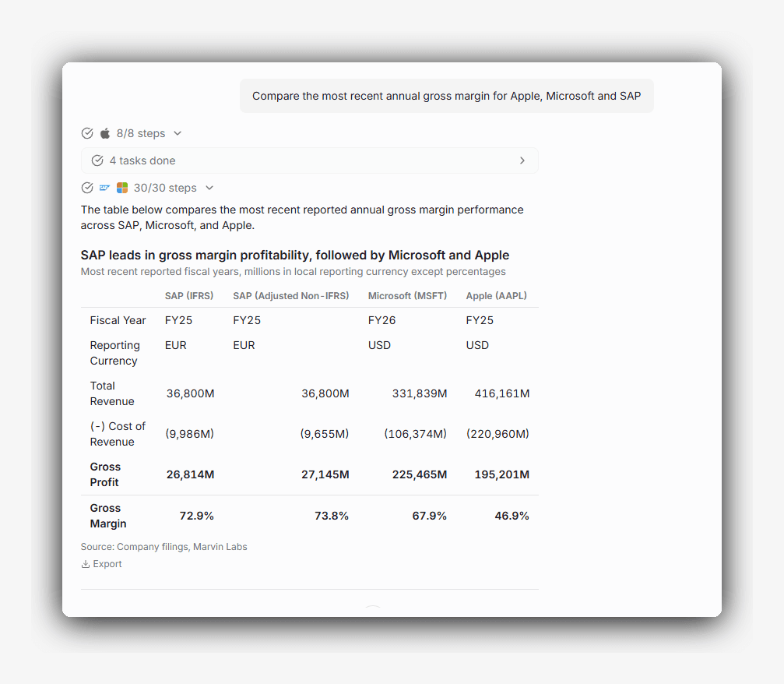Collapse the 8/8 steps chevron
Screen dimensions: 784x684
tap(178, 133)
